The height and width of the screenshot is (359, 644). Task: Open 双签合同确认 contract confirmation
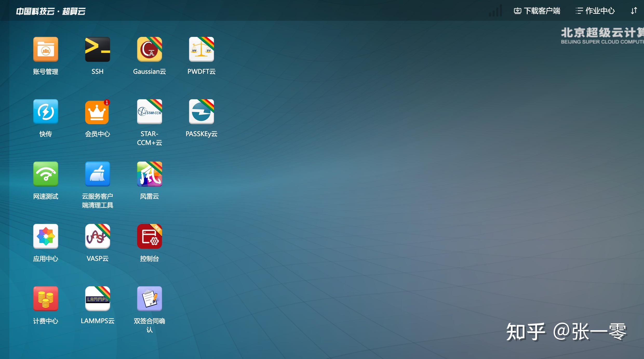[150, 299]
